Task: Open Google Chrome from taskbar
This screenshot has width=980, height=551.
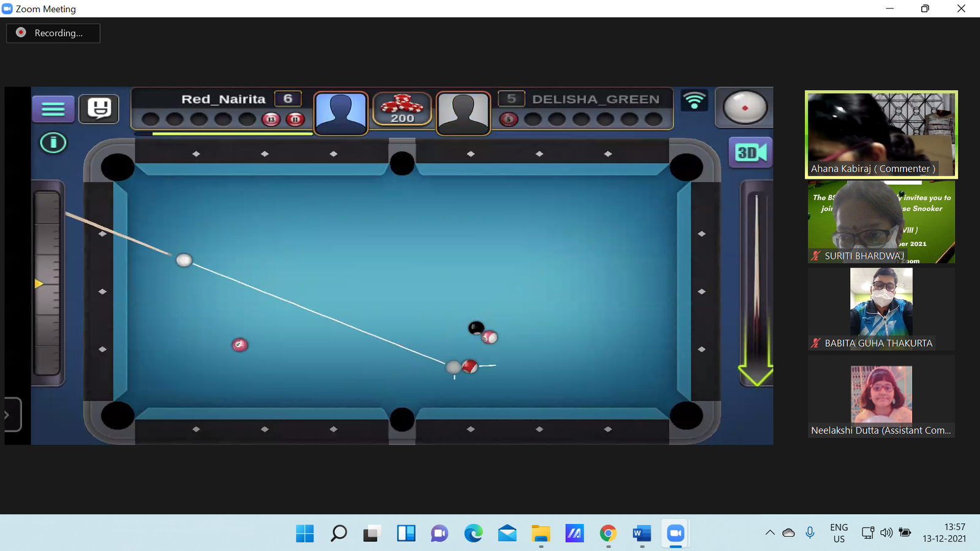Action: (608, 534)
